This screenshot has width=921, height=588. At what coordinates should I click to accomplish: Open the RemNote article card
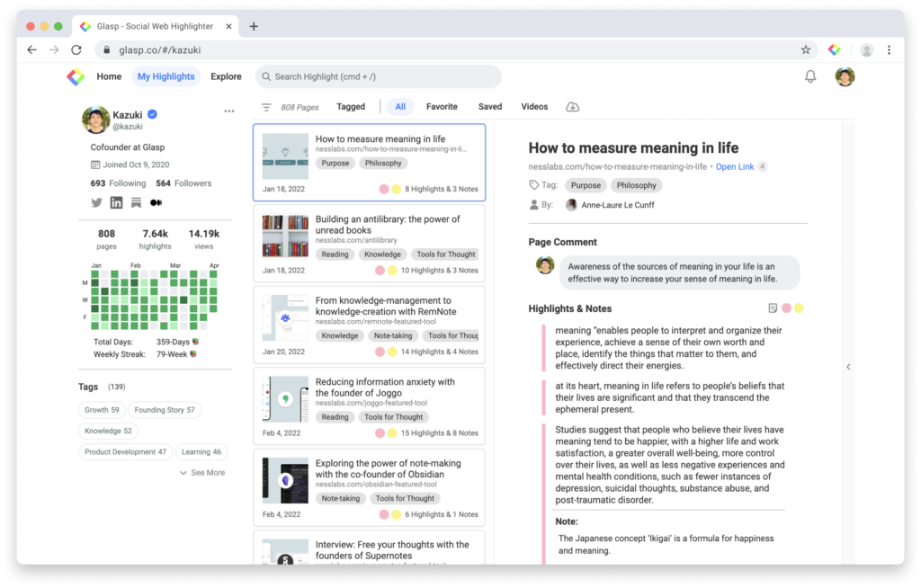(x=369, y=325)
